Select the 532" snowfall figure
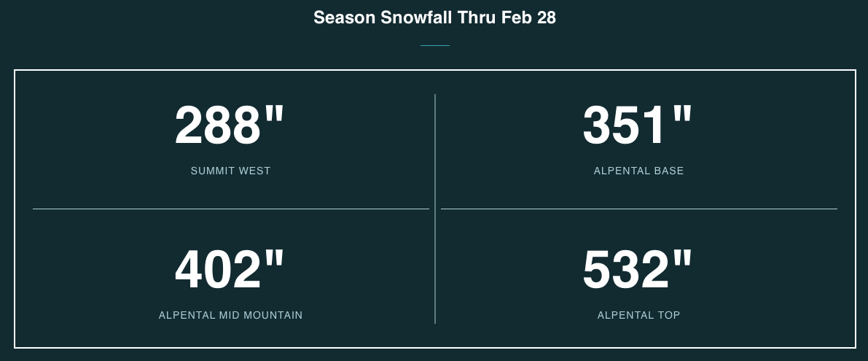 click(638, 270)
